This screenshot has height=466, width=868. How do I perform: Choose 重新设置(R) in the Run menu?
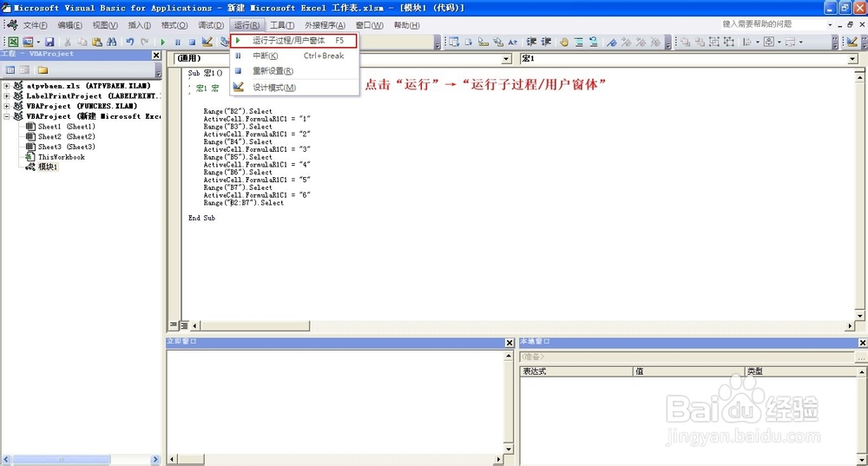pyautogui.click(x=294, y=71)
